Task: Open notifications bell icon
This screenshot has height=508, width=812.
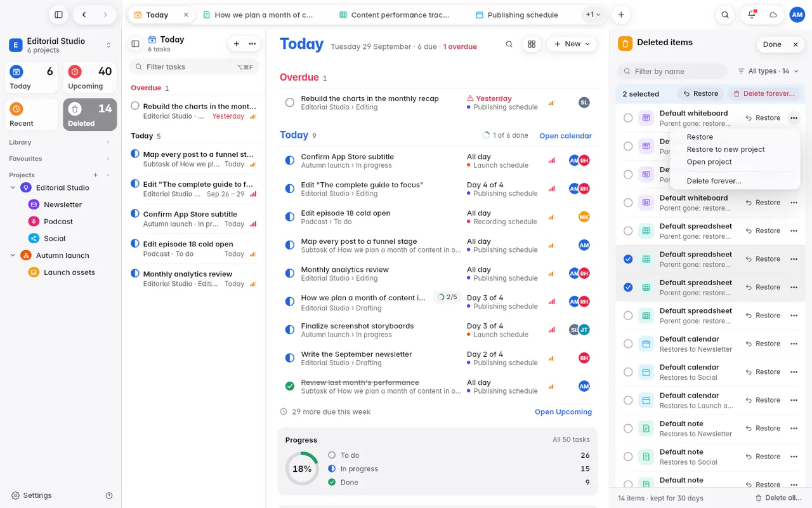Action: 752,15
